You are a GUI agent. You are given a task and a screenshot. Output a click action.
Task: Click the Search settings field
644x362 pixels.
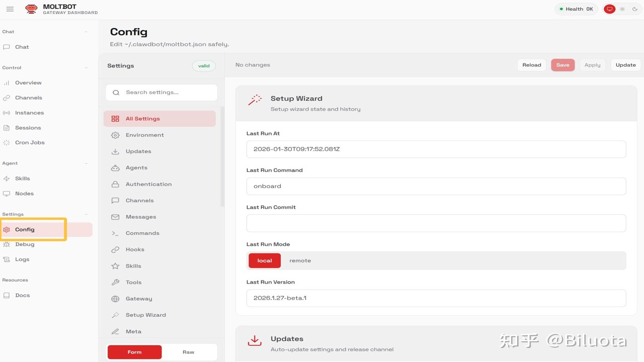pyautogui.click(x=162, y=93)
